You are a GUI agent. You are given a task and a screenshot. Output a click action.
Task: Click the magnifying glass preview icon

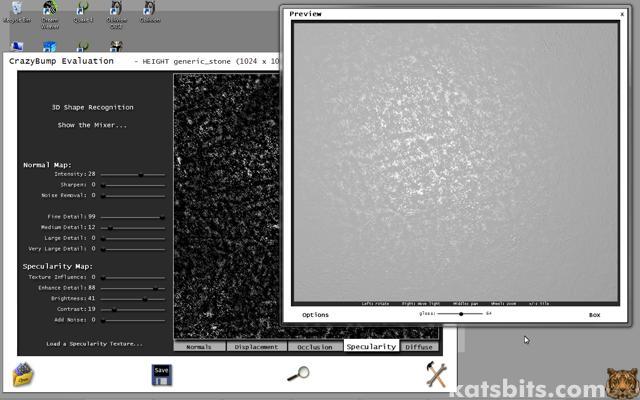298,374
